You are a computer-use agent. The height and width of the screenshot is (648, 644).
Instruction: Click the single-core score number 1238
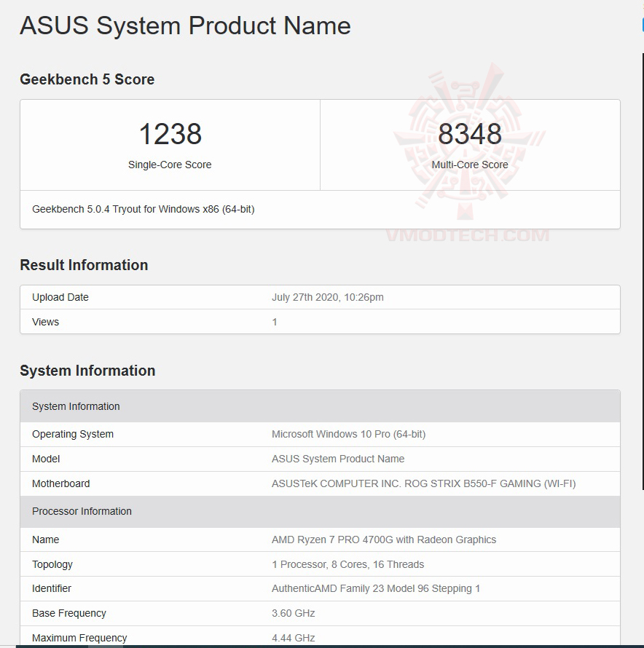pyautogui.click(x=170, y=134)
